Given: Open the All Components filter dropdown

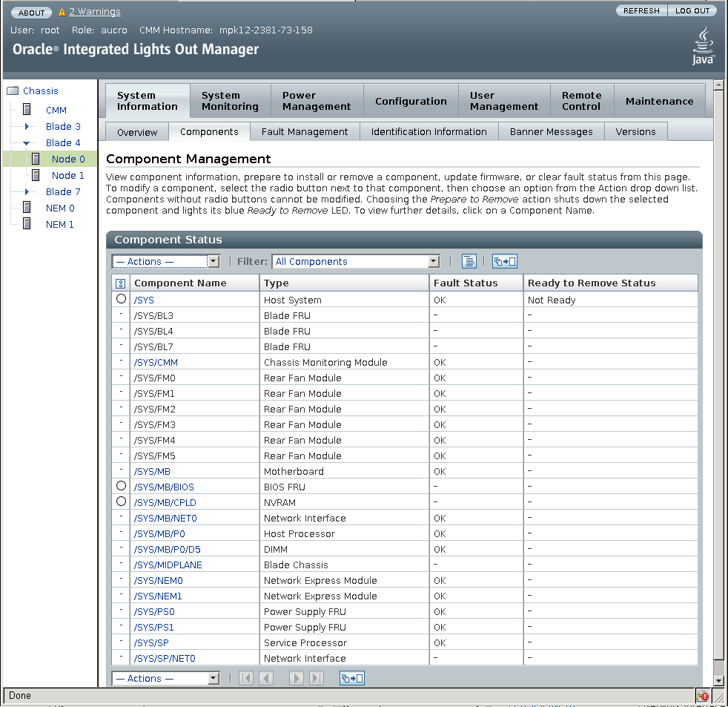Looking at the screenshot, I should click(x=356, y=262).
